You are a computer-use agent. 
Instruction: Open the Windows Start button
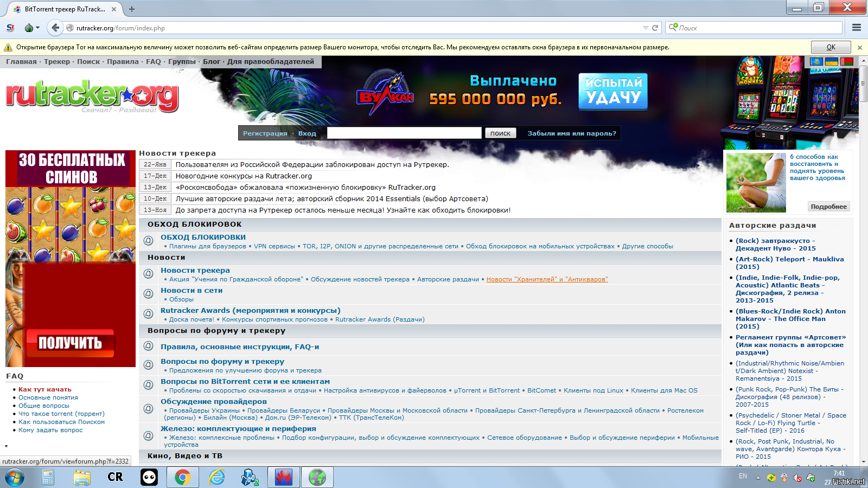point(15,478)
